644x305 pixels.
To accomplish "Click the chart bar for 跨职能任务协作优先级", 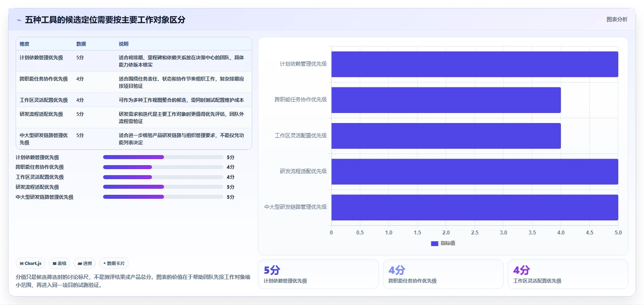I will tap(446, 100).
